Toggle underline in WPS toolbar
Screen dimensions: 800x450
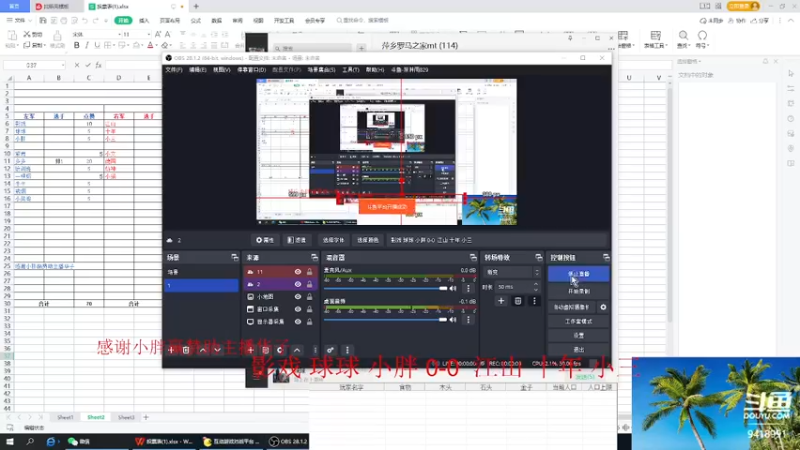tap(97, 45)
